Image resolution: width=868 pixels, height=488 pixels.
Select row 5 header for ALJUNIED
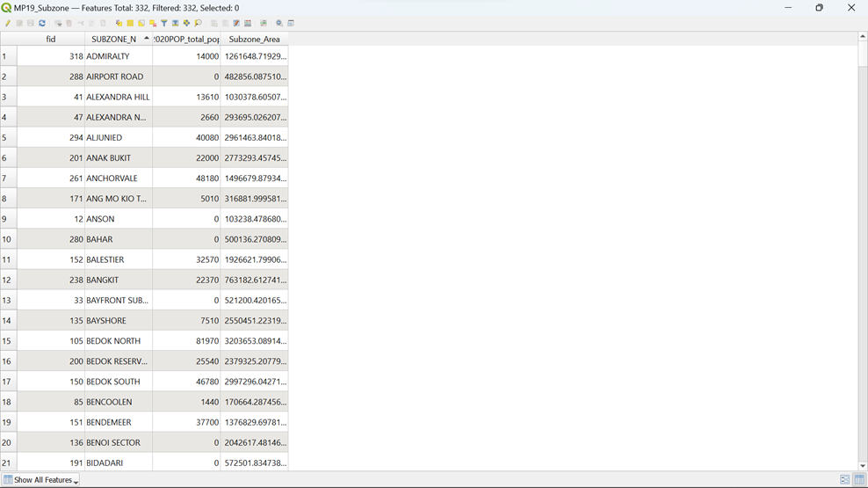coord(8,138)
